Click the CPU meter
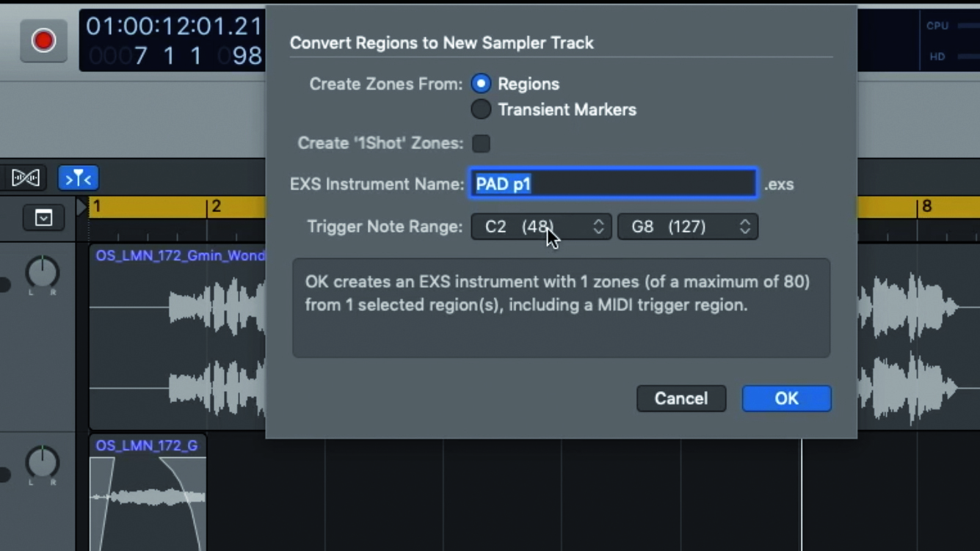Viewport: 980px width, 551px height. pyautogui.click(x=951, y=26)
